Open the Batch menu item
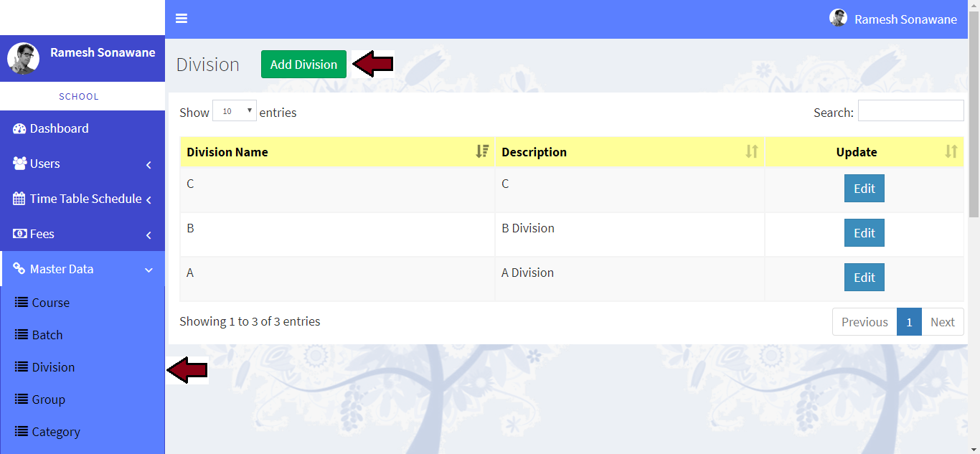This screenshot has height=454, width=980. tap(47, 335)
